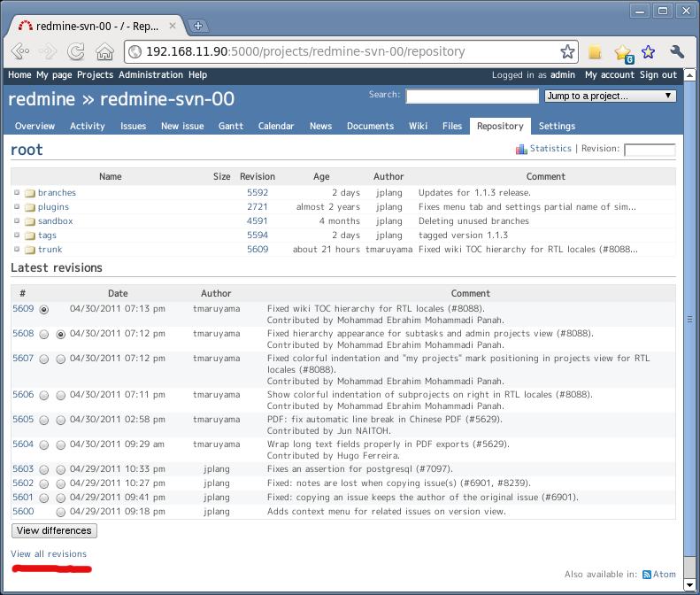Image resolution: width=700 pixels, height=595 pixels.
Task: Open the New issue tab
Action: [x=182, y=126]
